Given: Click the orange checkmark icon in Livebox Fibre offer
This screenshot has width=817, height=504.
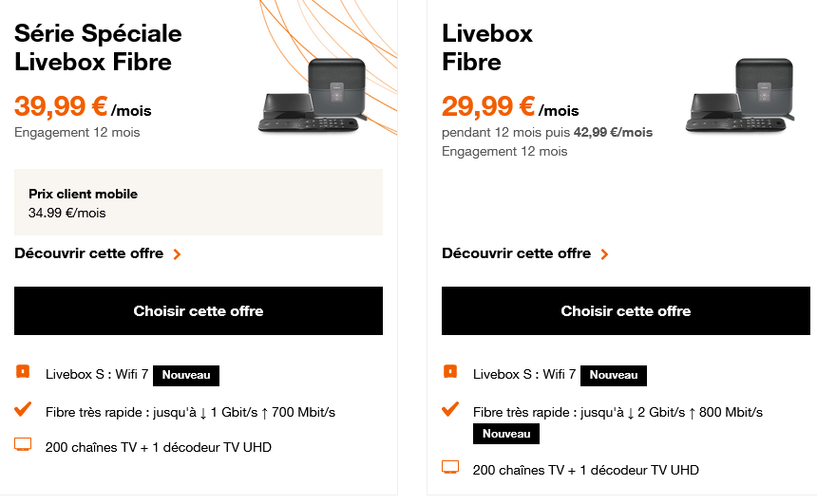Looking at the screenshot, I should pyautogui.click(x=451, y=410).
